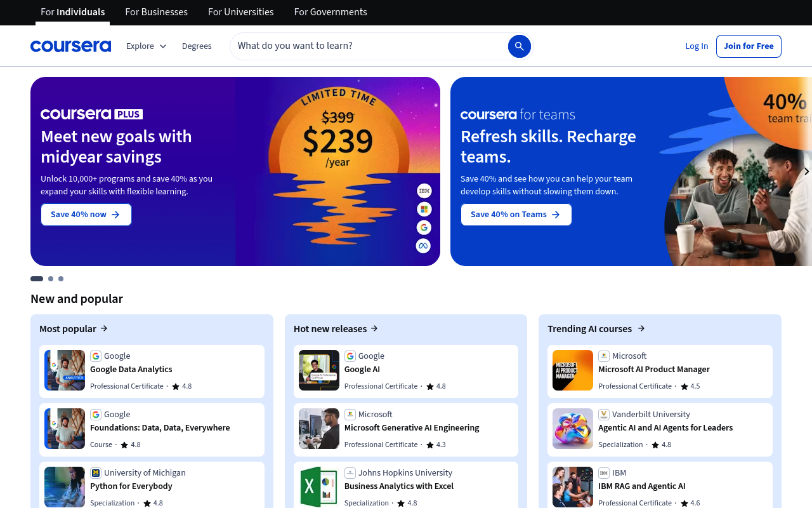The image size is (812, 508).
Task: Click the arrow in Save 40% on Teams button
Action: click(556, 215)
